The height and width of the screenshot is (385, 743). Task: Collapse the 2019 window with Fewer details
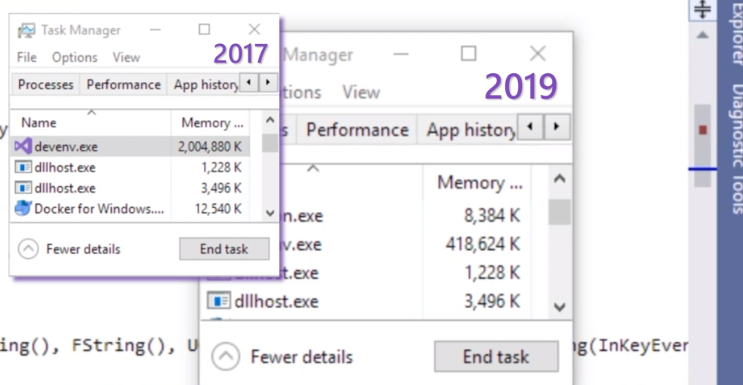[226, 357]
